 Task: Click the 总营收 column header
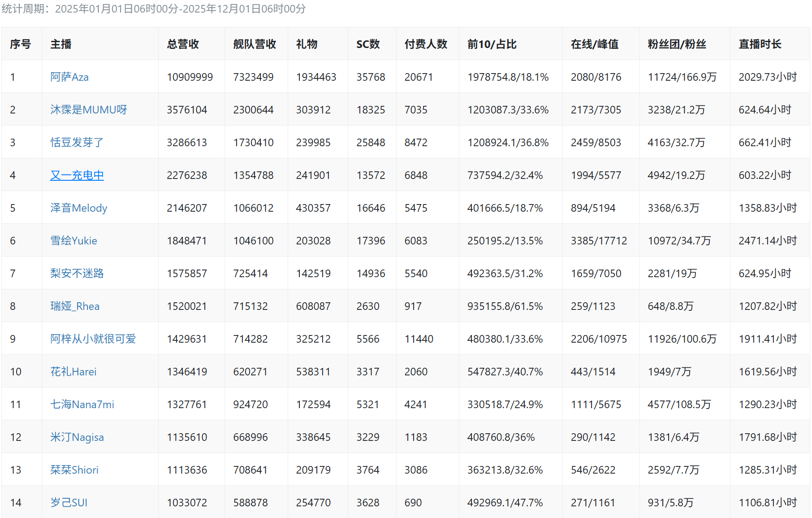point(182,44)
